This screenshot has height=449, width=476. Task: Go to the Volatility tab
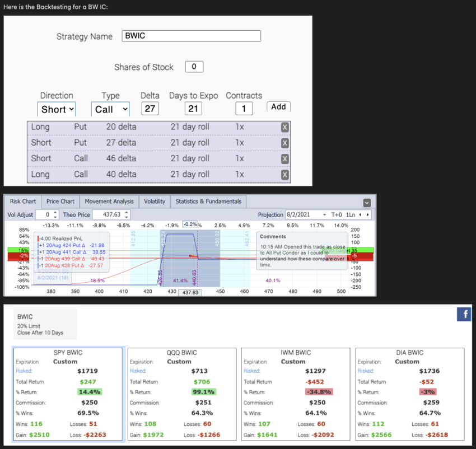[x=155, y=202]
